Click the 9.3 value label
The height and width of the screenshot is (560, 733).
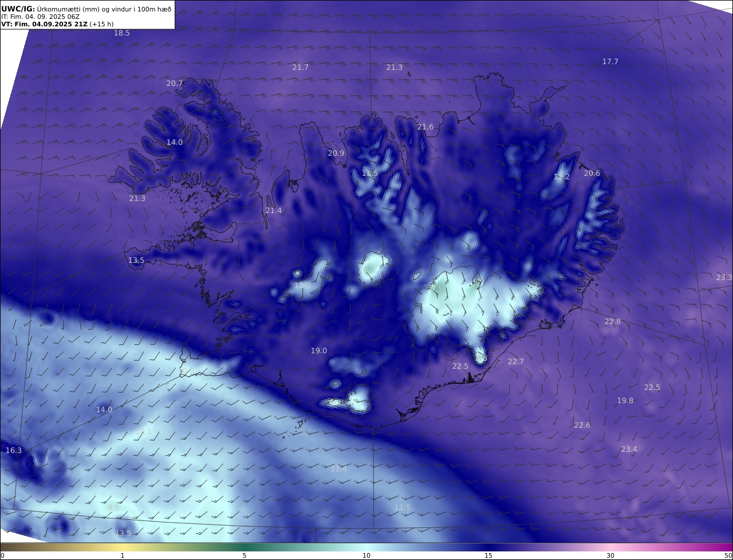click(113, 507)
